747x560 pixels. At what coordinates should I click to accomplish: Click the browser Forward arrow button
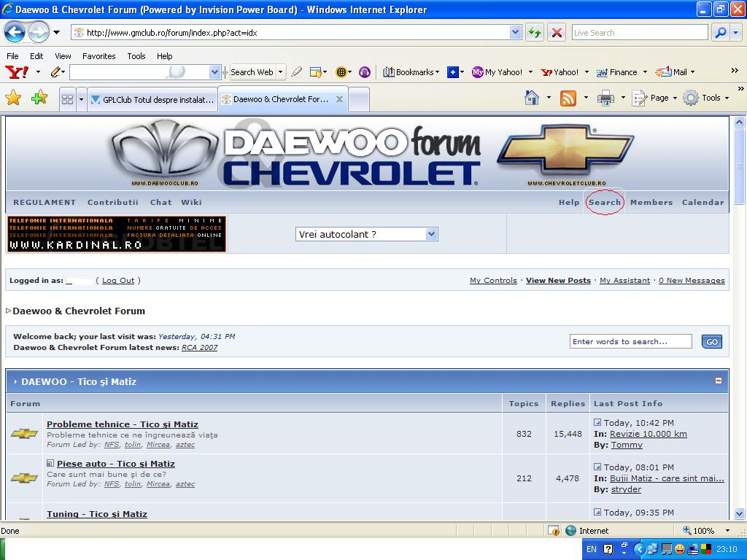click(39, 32)
